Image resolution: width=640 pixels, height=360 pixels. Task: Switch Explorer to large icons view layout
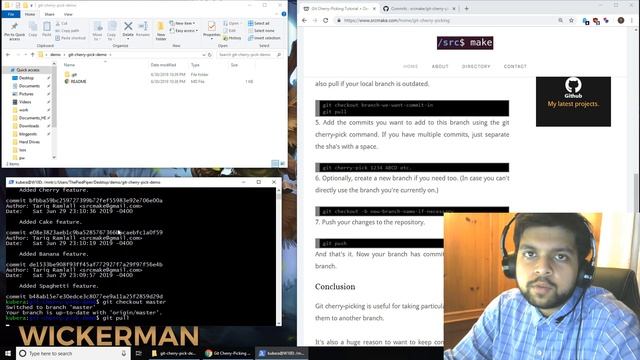(x=282, y=163)
